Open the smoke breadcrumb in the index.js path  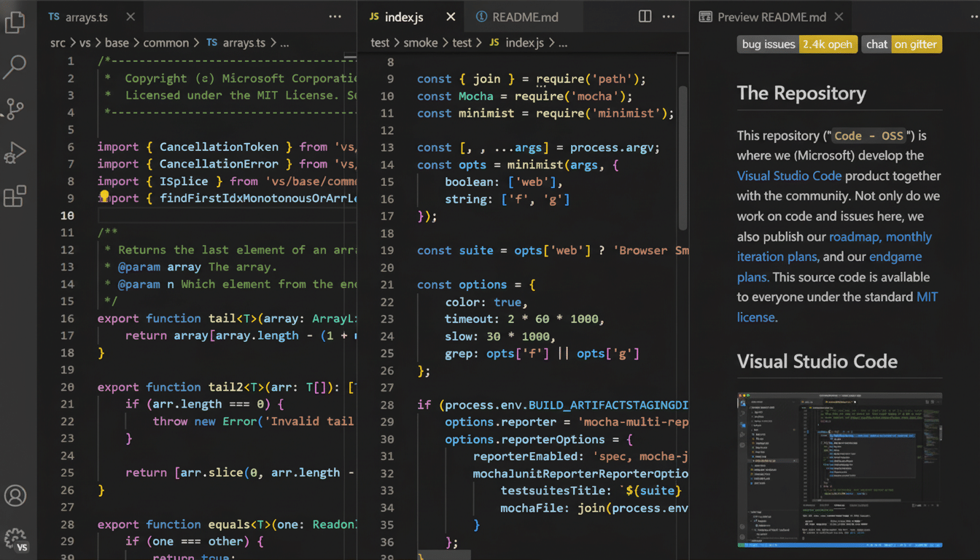pyautogui.click(x=421, y=42)
